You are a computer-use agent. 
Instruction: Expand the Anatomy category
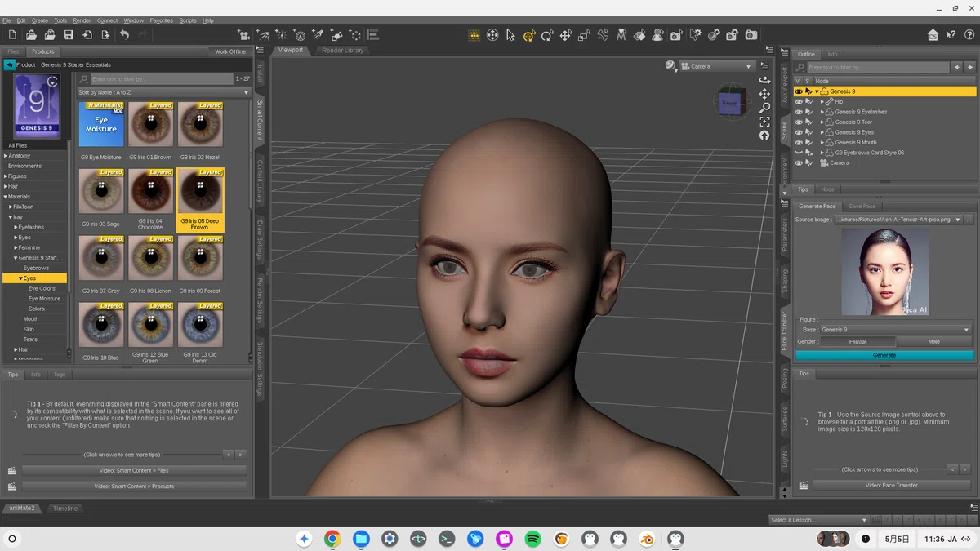coord(6,156)
